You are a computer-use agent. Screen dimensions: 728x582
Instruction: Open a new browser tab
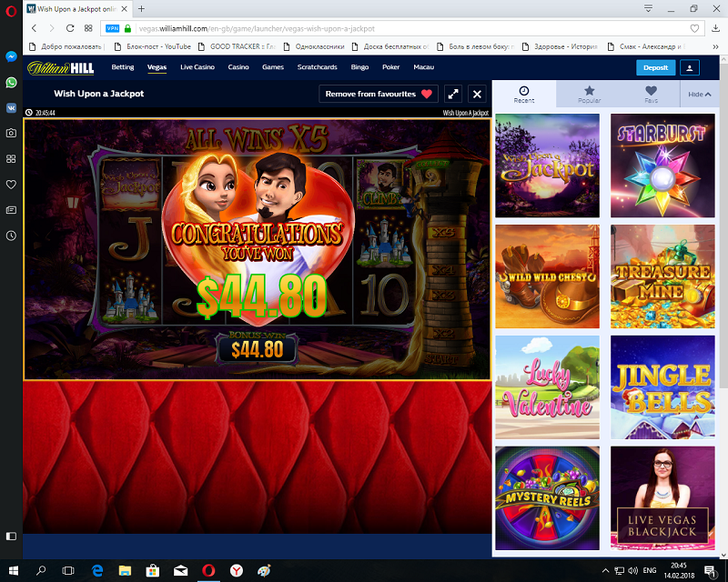(141, 8)
